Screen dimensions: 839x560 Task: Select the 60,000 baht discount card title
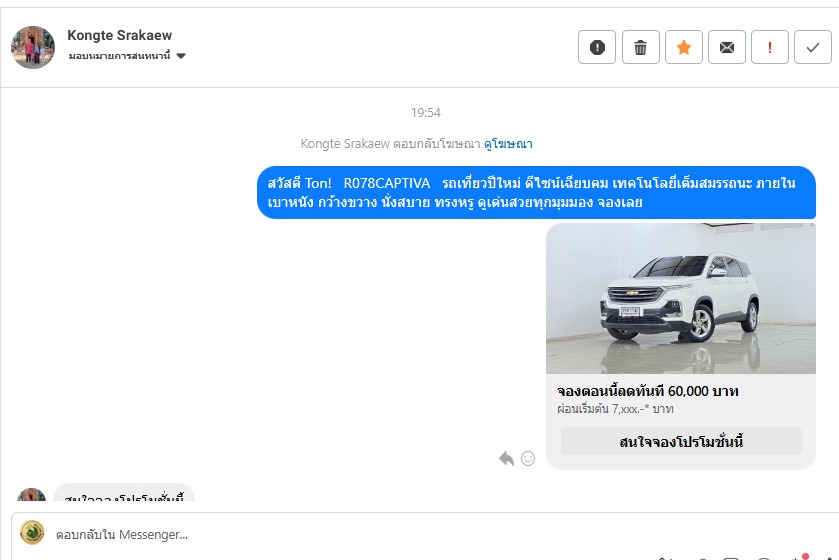tap(647, 391)
